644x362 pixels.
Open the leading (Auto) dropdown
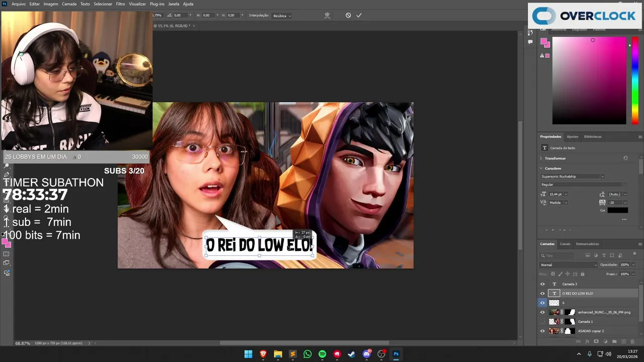pyautogui.click(x=625, y=194)
